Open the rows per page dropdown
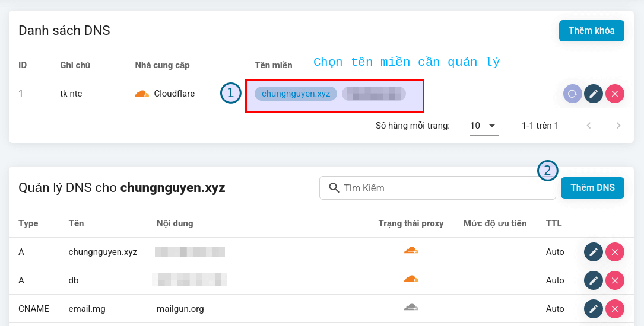This screenshot has height=326, width=644. click(484, 126)
